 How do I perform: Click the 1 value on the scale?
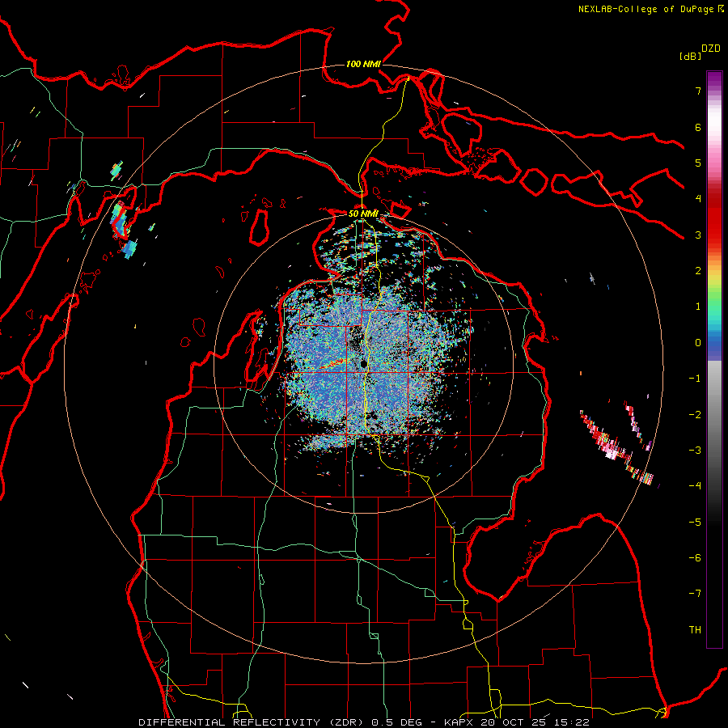(x=698, y=307)
